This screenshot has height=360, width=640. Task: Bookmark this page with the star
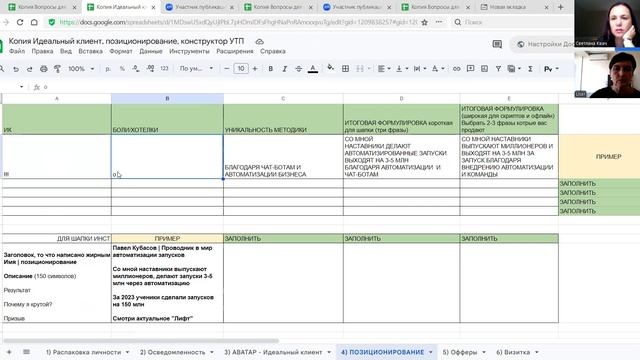point(424,22)
